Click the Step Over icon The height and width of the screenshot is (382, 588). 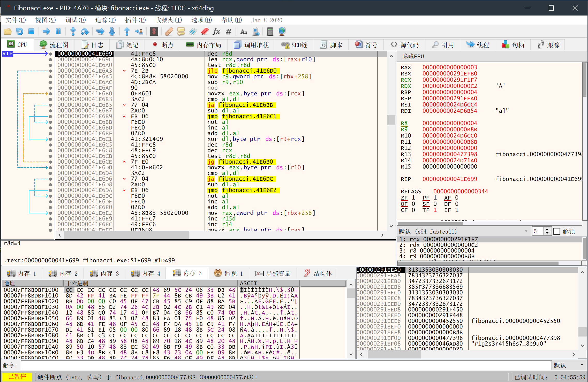tap(85, 32)
